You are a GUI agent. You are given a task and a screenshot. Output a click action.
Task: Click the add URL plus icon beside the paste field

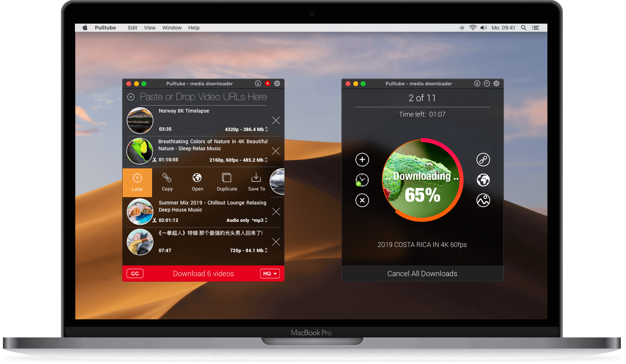(131, 97)
